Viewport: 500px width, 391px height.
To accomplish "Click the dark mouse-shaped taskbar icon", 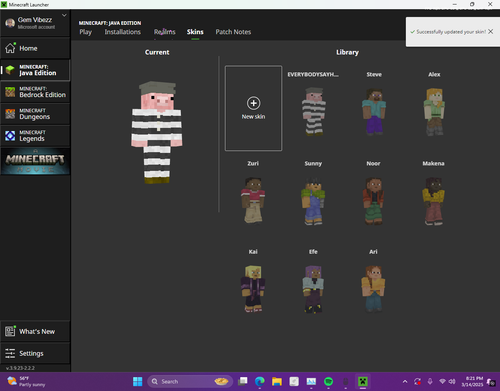I will tap(346, 381).
